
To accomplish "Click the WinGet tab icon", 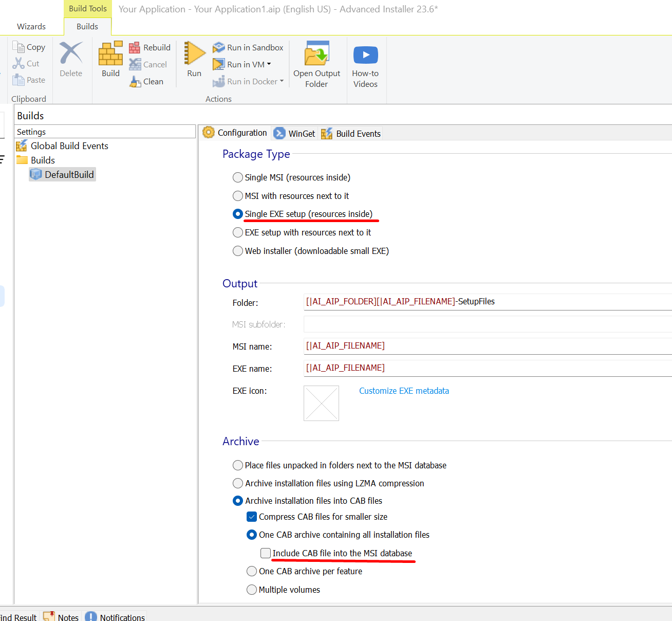I will tap(279, 134).
